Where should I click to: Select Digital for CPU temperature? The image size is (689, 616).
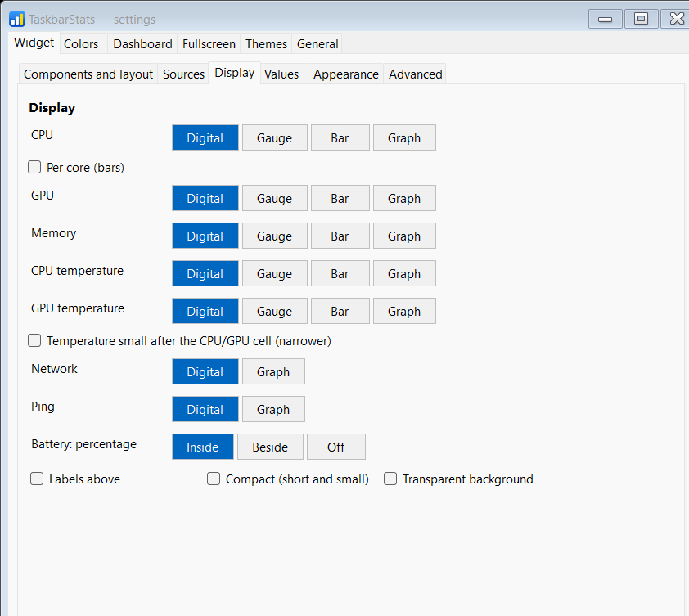(x=205, y=273)
